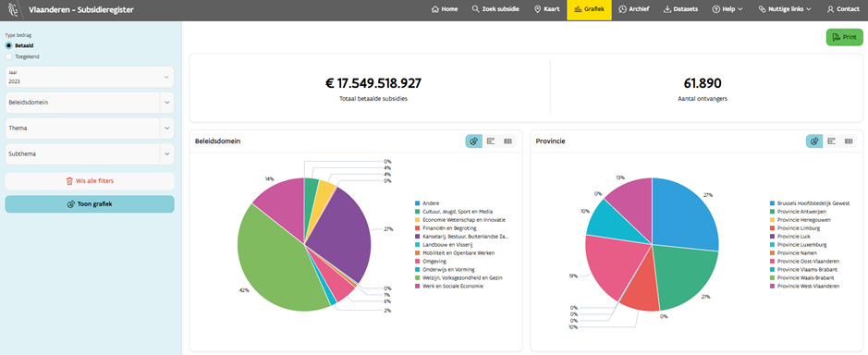868x355 pixels.
Task: Click the Andere legend color swatch
Action: click(418, 203)
